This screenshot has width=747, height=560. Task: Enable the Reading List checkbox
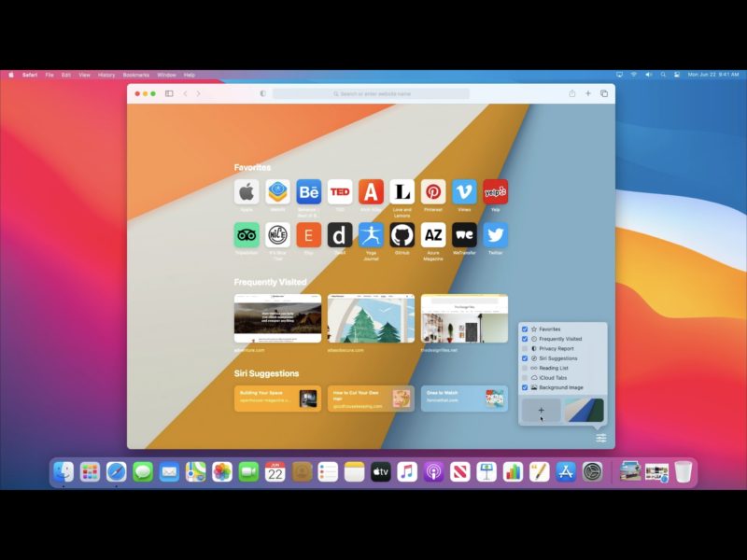coord(525,368)
